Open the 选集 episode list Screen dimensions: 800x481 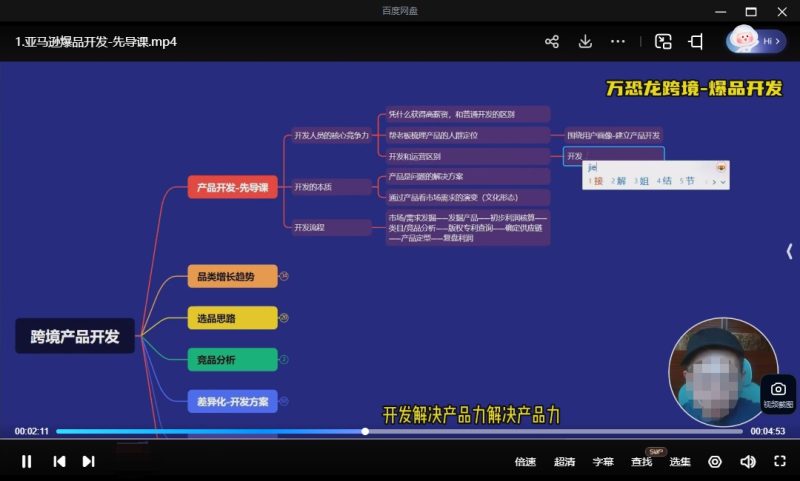[x=680, y=462]
